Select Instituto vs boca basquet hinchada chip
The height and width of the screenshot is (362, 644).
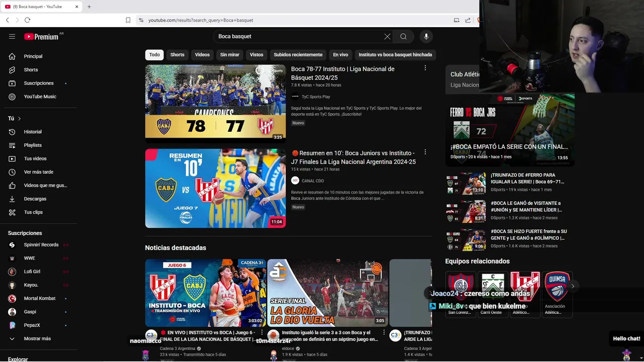pyautogui.click(x=395, y=55)
